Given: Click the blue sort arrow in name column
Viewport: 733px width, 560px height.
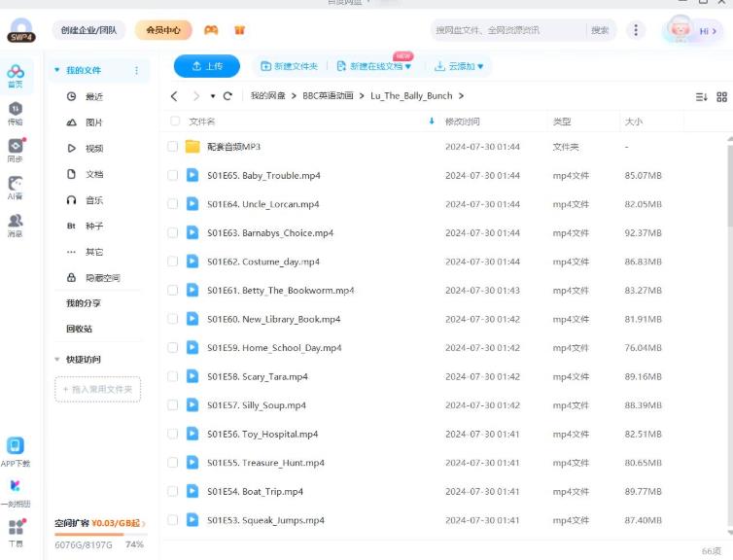Looking at the screenshot, I should (432, 122).
